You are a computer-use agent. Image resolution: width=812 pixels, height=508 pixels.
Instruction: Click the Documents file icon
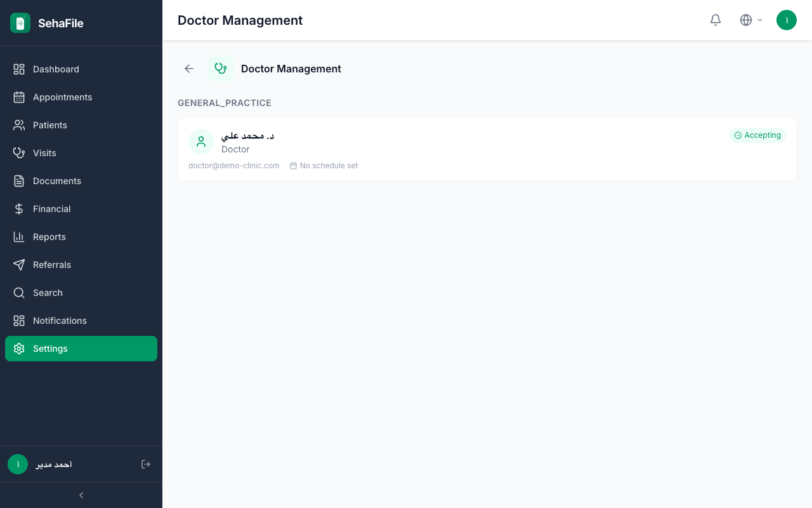(x=19, y=181)
